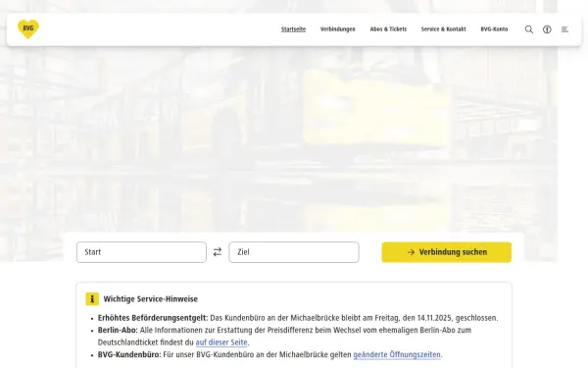Swap Start and Ziel with arrows icon
588x368 pixels.
218,252
